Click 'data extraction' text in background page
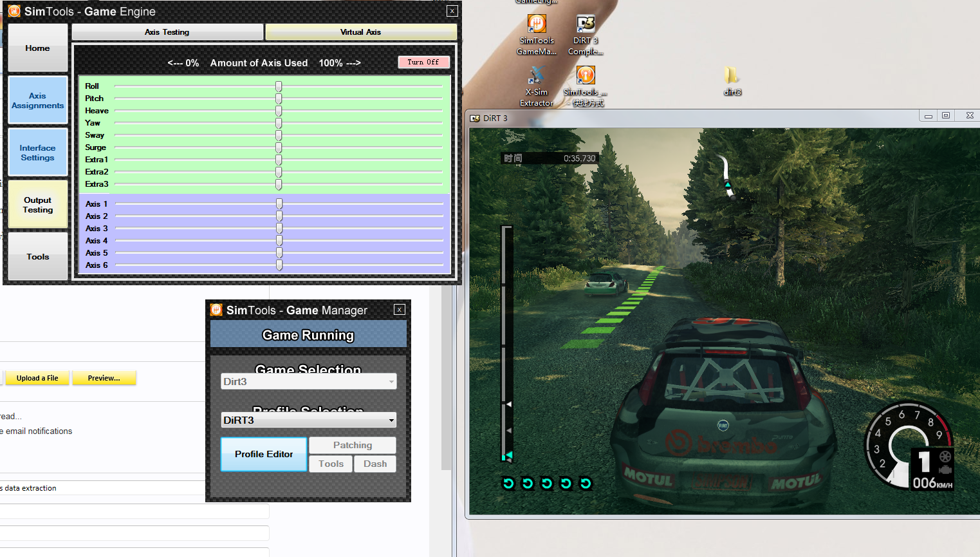Screen dimensions: 980x557 [x=30, y=488]
